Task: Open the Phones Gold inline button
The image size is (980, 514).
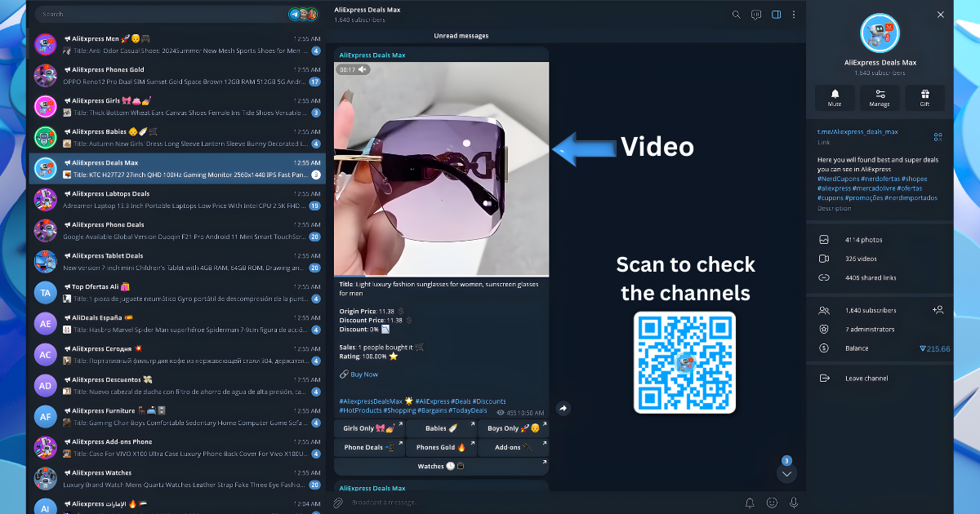Action: pyautogui.click(x=441, y=447)
